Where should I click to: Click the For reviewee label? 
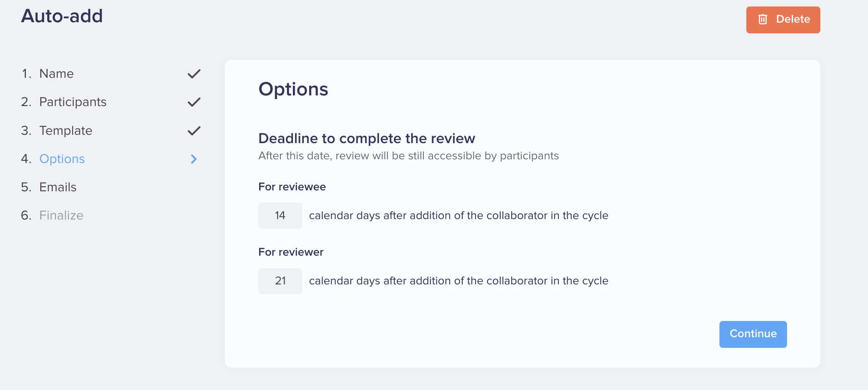tap(292, 187)
